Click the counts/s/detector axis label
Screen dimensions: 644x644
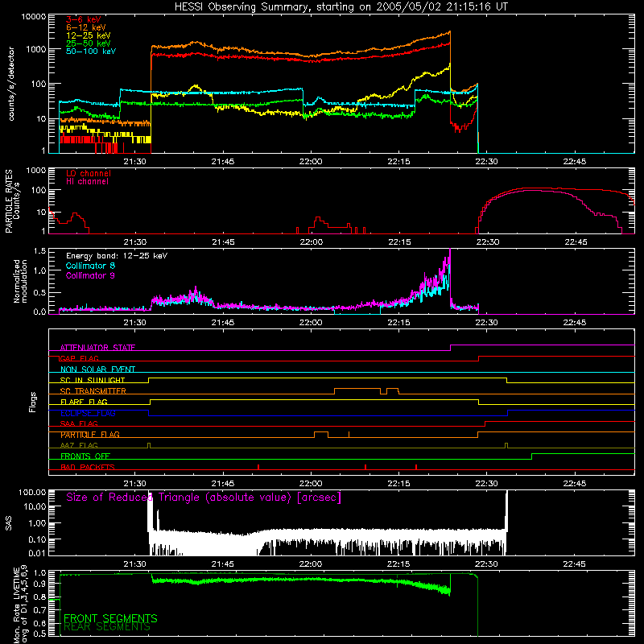point(11,84)
